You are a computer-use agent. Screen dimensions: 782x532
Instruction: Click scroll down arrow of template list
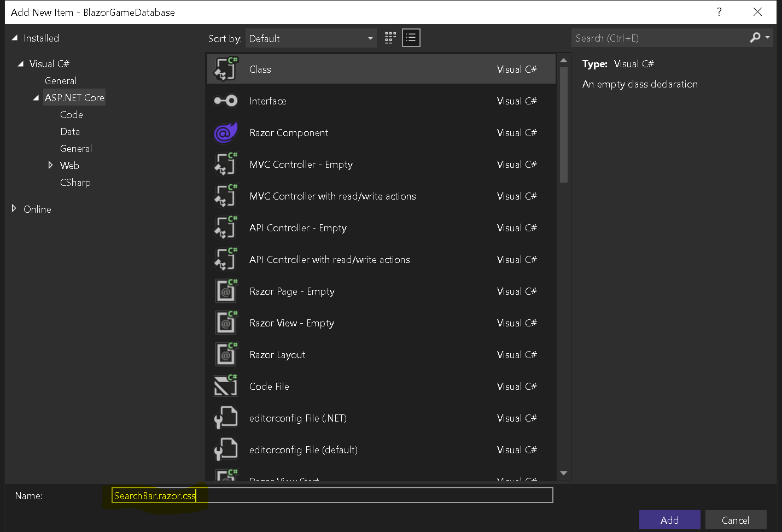[x=564, y=473]
